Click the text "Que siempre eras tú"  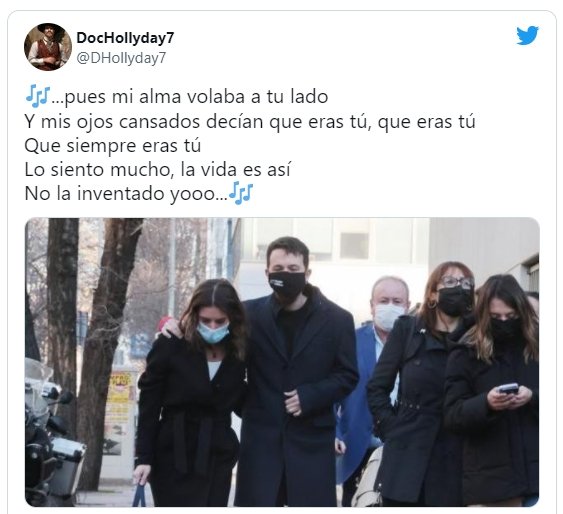[112, 145]
